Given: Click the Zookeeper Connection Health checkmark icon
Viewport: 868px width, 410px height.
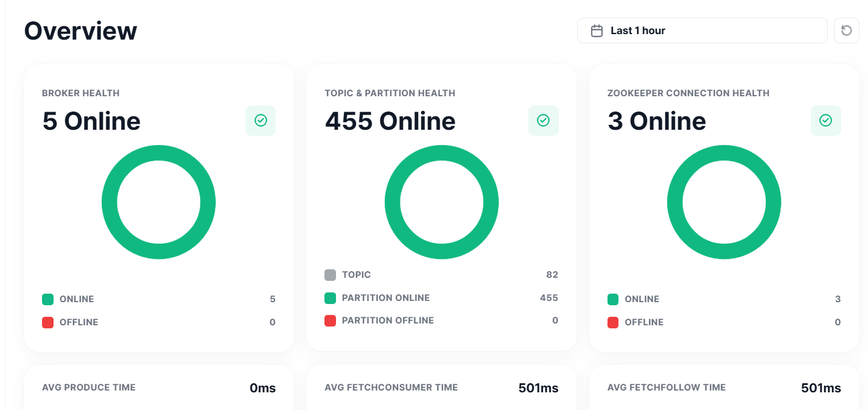Looking at the screenshot, I should click(825, 120).
